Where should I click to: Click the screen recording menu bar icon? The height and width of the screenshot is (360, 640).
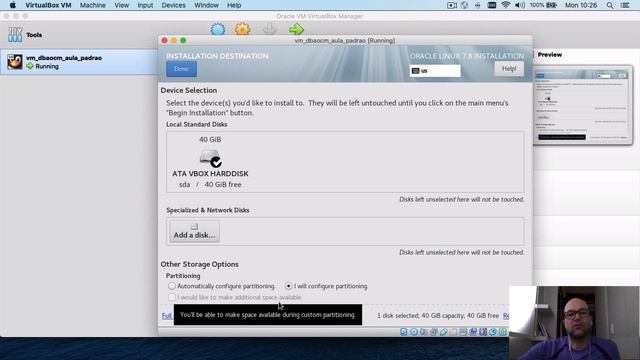pos(452,5)
